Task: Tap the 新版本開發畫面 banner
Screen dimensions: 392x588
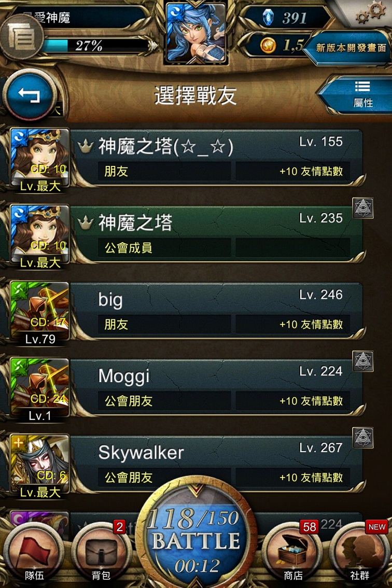Action: 348,48
